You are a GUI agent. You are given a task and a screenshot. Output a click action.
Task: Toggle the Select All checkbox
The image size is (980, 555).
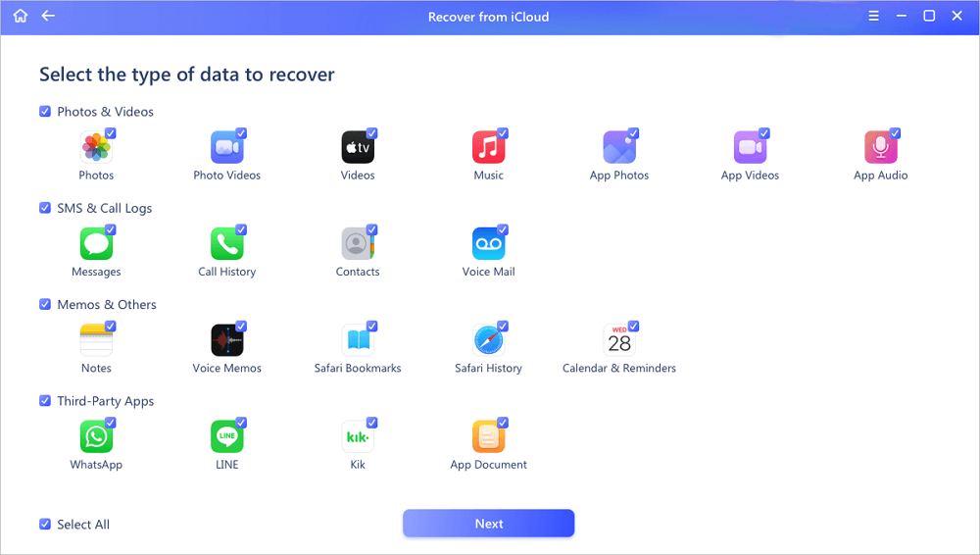(45, 525)
